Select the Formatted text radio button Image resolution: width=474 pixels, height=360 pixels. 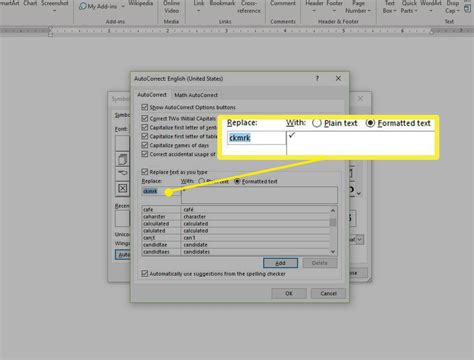(237, 181)
